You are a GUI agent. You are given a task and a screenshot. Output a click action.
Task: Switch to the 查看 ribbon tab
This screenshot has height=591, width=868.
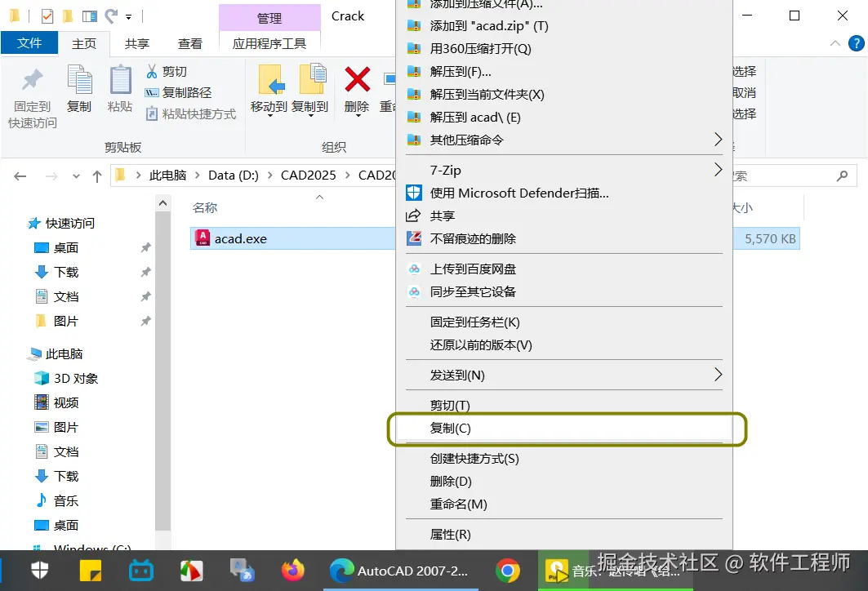pos(190,43)
